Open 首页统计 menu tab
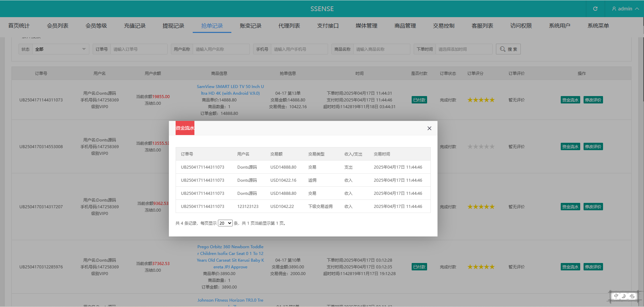644x307 pixels. [19, 26]
